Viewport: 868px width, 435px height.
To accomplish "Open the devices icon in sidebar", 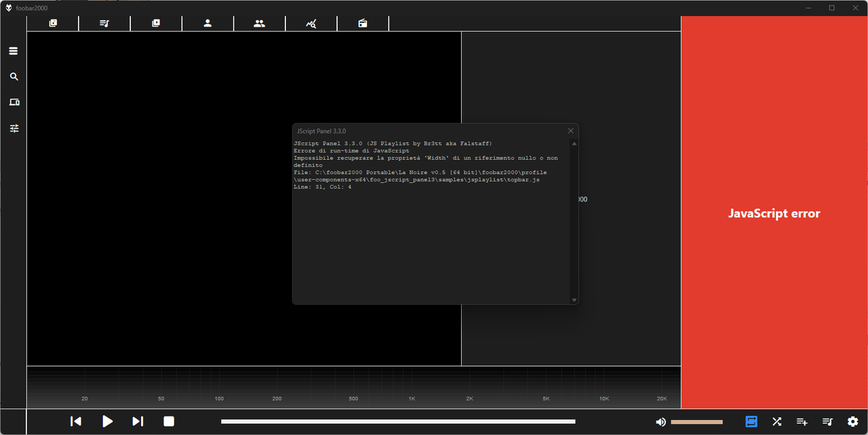I will (x=14, y=102).
